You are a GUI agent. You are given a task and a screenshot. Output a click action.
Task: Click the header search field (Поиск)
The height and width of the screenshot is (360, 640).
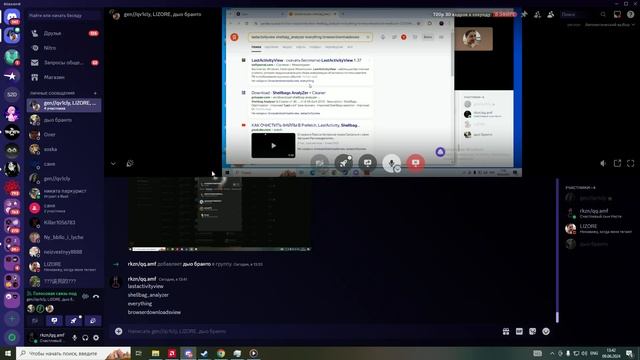tap(583, 14)
